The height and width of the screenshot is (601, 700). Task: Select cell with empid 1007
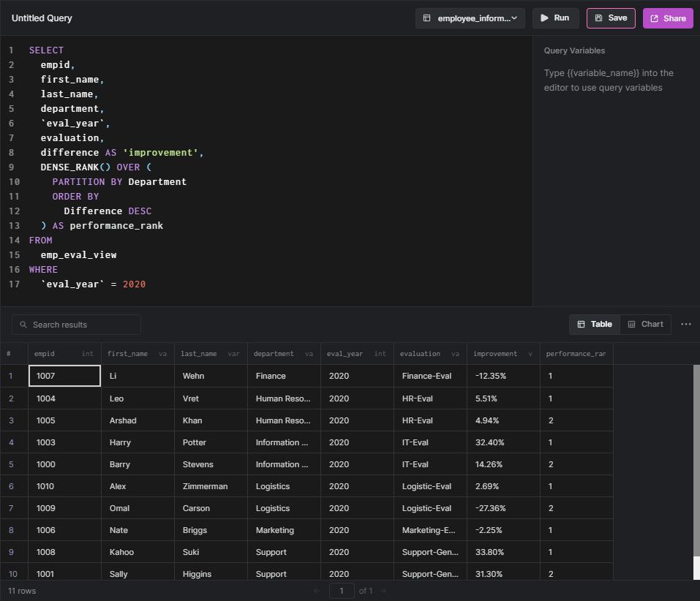(x=64, y=376)
